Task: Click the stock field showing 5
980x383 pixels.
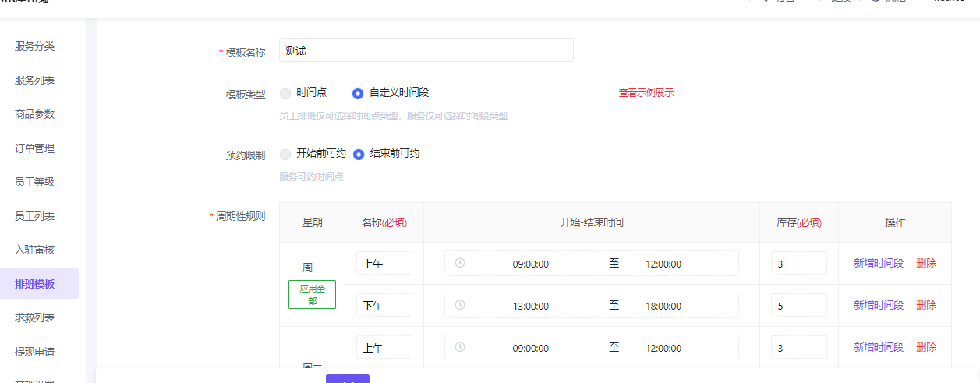Action: pyautogui.click(x=798, y=306)
